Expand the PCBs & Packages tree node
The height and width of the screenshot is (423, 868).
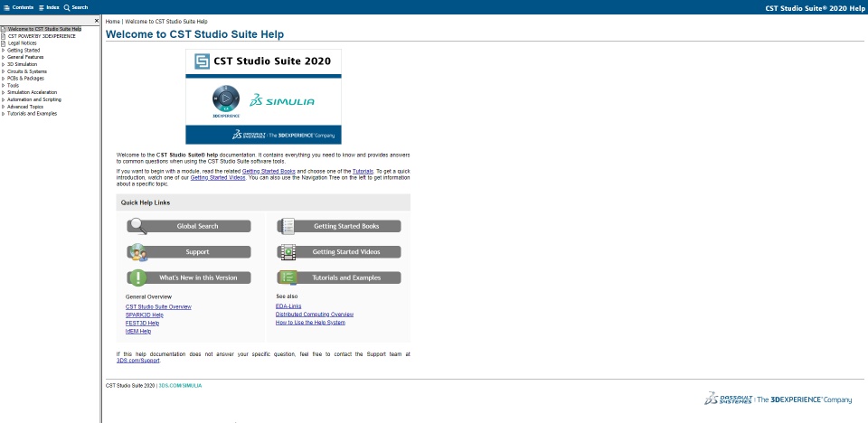coord(4,79)
